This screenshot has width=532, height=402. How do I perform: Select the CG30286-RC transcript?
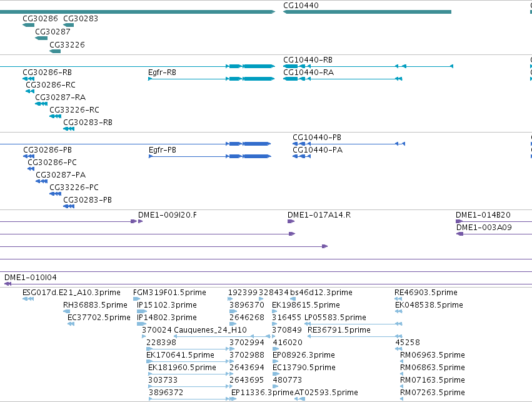30,92
